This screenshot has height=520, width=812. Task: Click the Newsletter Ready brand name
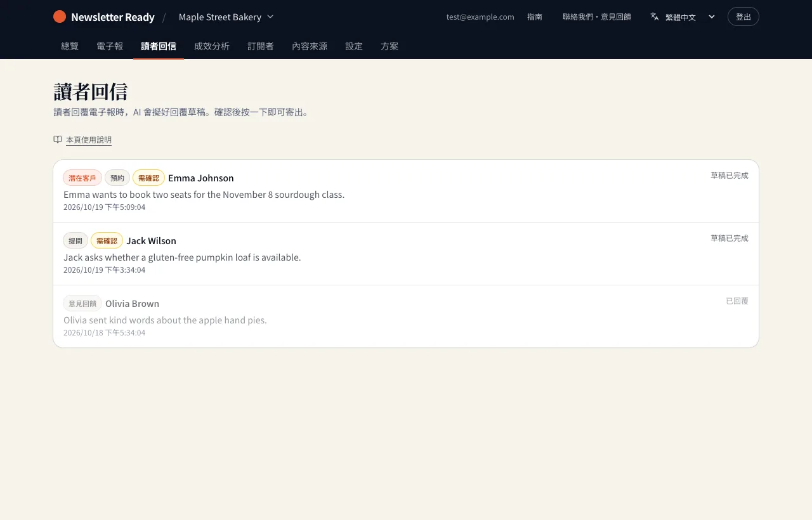click(x=113, y=17)
